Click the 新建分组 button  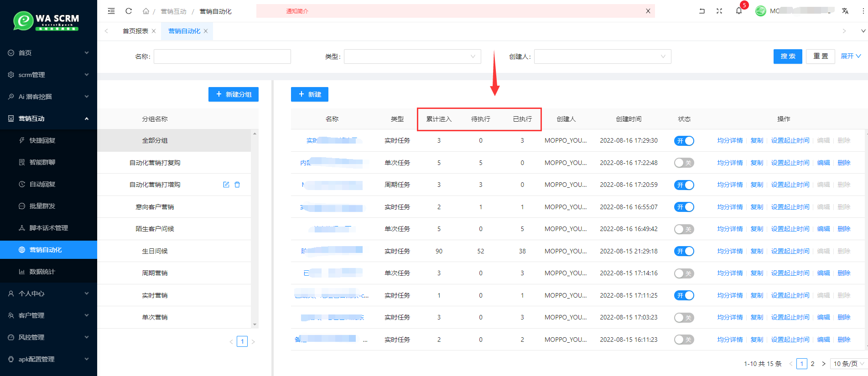[x=234, y=94]
